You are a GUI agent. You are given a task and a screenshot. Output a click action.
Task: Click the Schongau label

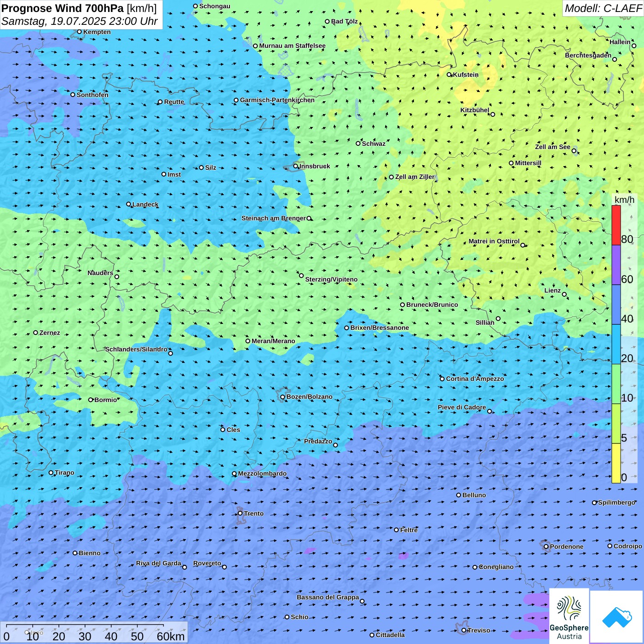click(x=215, y=6)
